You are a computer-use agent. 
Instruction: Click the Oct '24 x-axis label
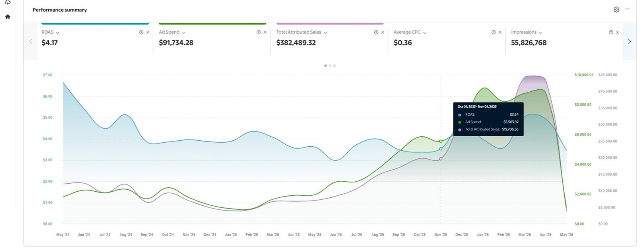pyautogui.click(x=168, y=234)
